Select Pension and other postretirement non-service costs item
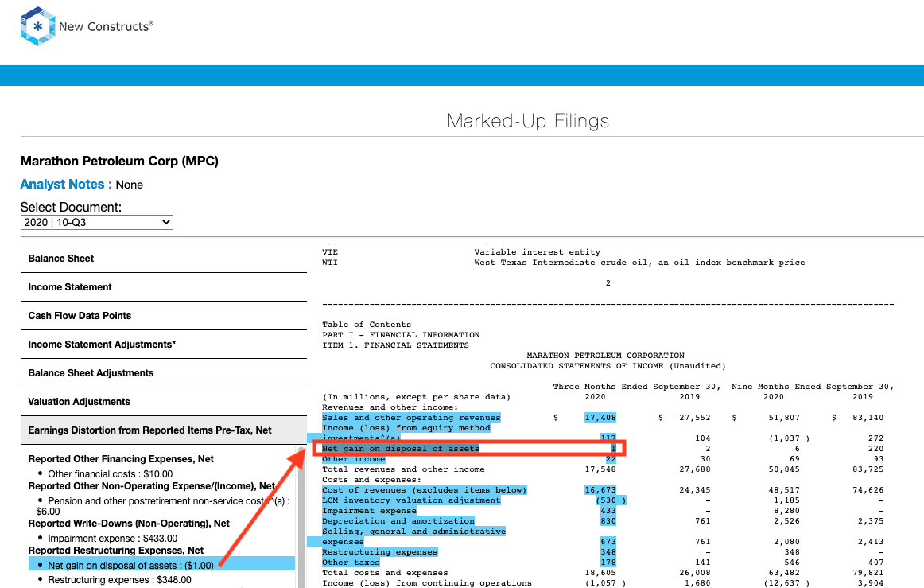 point(163,506)
